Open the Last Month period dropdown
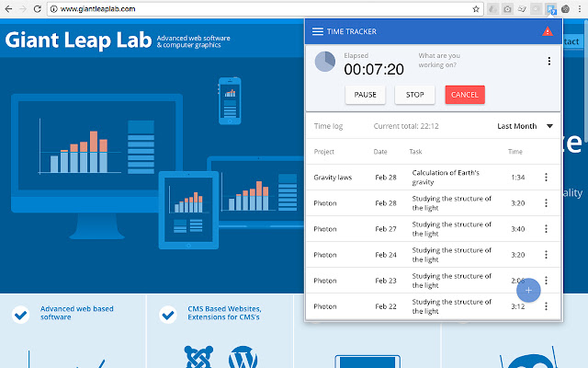This screenshot has width=588, height=368. (525, 126)
